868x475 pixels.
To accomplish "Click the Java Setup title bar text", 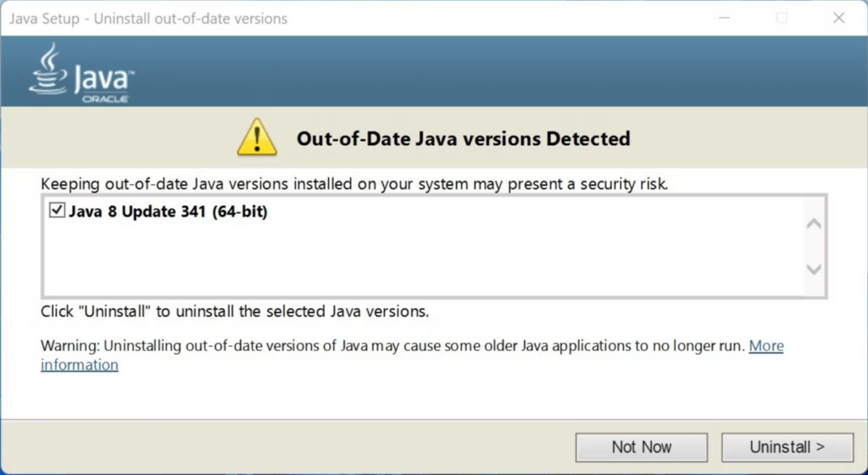I will 148,19.
